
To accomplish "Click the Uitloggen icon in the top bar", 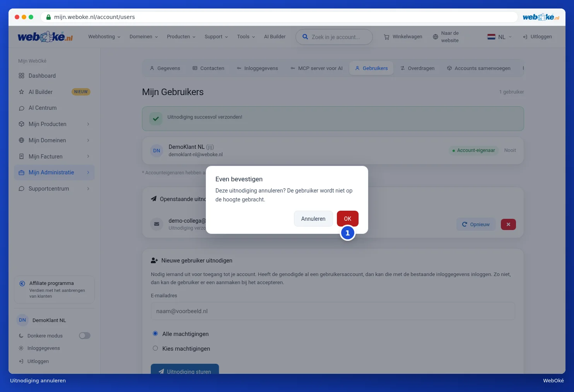I will pyautogui.click(x=525, y=37).
